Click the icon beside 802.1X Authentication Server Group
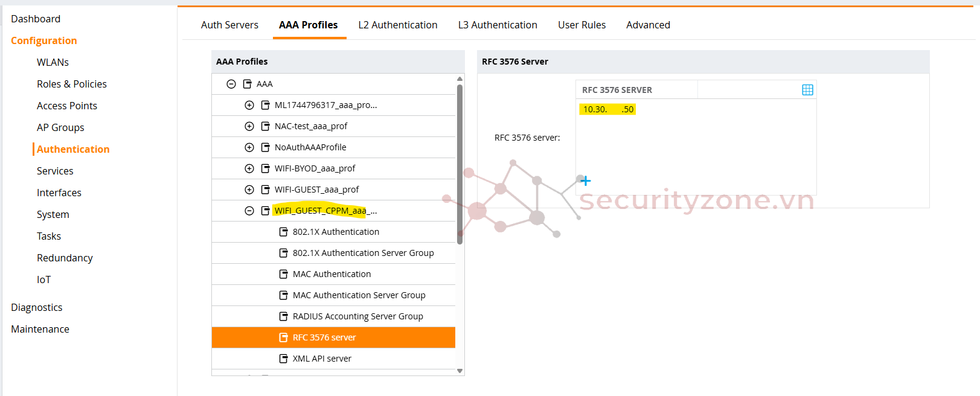This screenshot has height=396, width=980. tap(283, 253)
